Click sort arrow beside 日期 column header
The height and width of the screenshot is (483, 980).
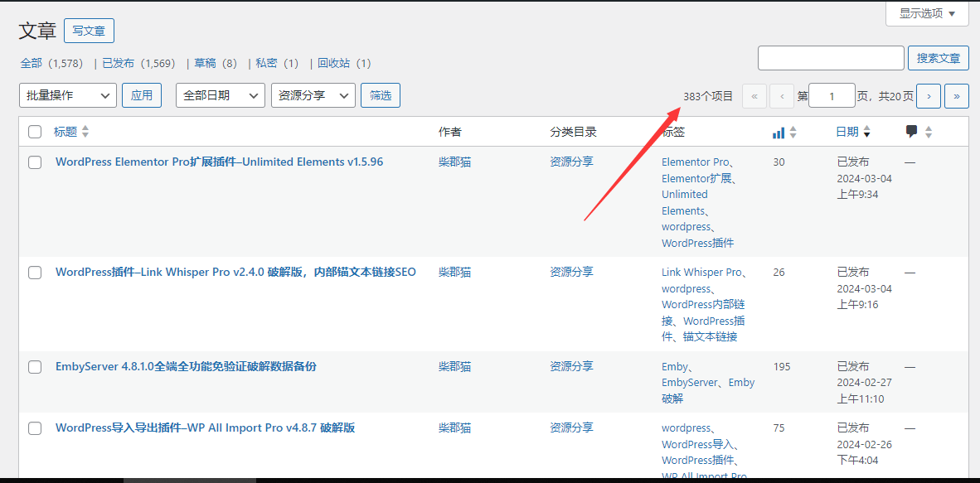(867, 133)
